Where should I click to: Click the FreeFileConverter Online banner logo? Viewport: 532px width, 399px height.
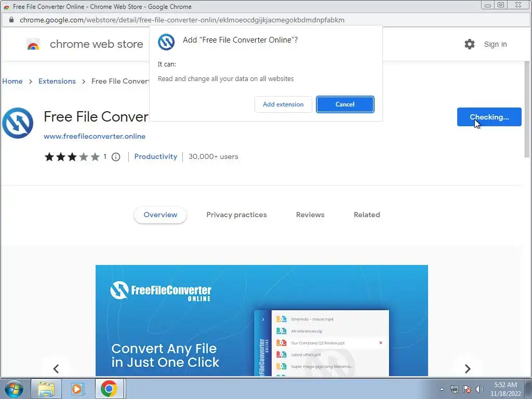click(x=161, y=291)
